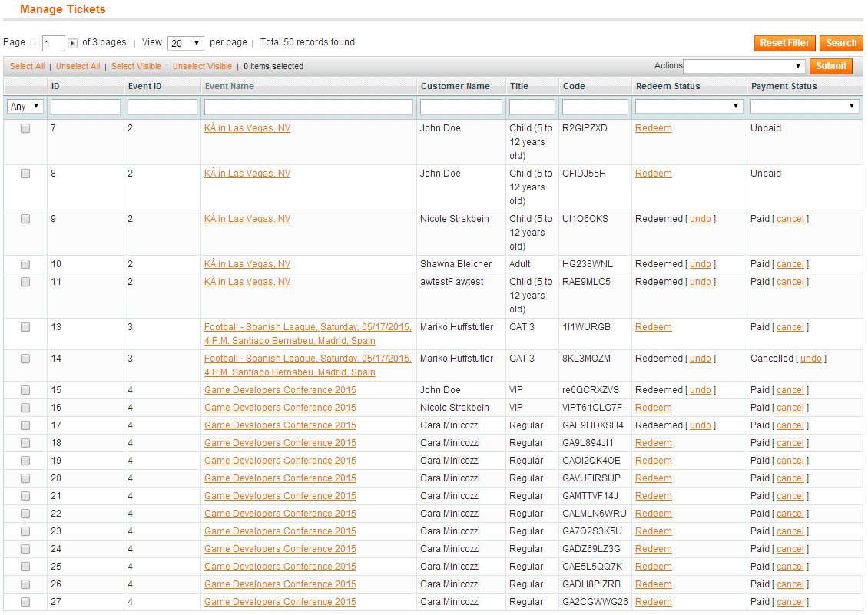
Task: Focus the Code filter input field
Action: point(595,107)
